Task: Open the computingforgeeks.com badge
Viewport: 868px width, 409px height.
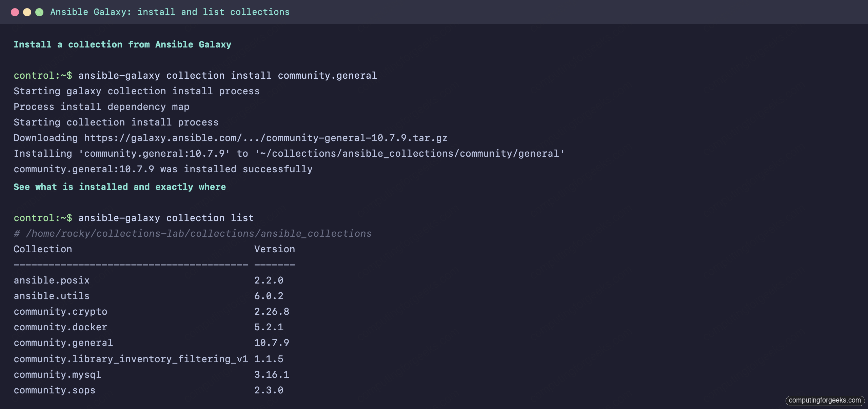Action: [825, 401]
